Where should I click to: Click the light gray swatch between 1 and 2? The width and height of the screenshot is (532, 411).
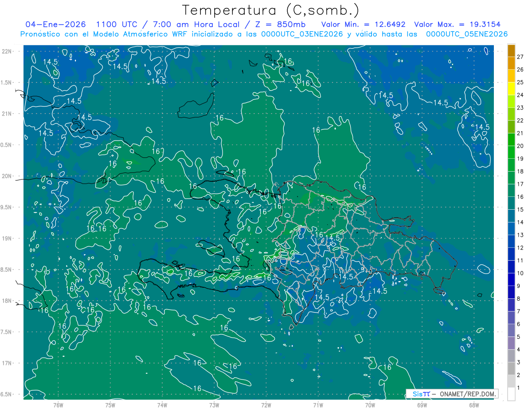(511, 381)
